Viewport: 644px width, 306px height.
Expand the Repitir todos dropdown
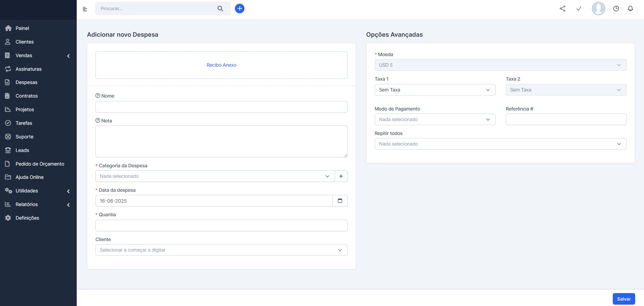pyautogui.click(x=500, y=144)
